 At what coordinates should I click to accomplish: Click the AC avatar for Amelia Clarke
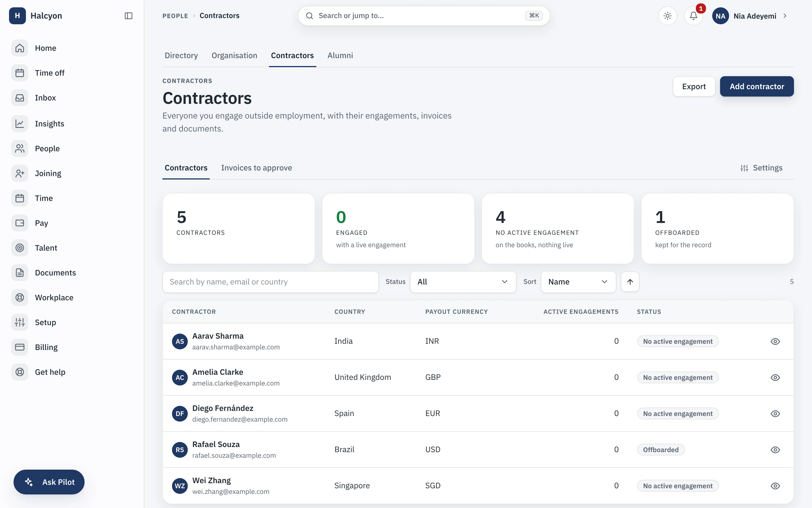pos(180,377)
